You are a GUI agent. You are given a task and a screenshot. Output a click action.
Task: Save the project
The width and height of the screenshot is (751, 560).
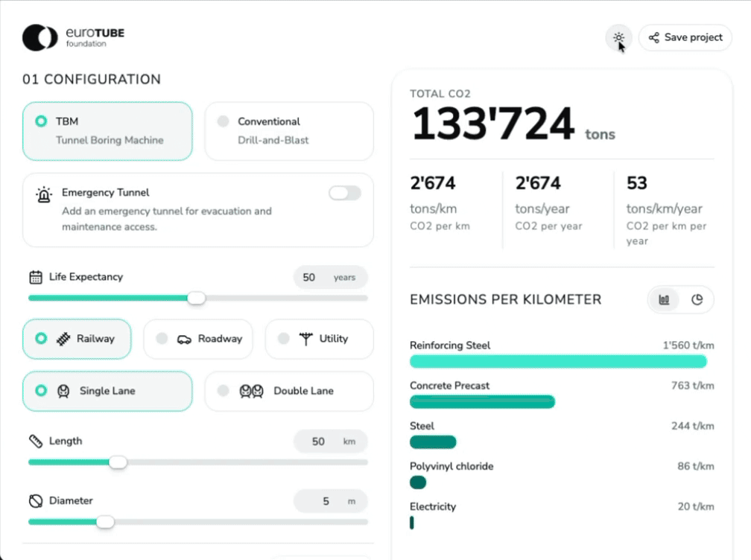tap(685, 37)
